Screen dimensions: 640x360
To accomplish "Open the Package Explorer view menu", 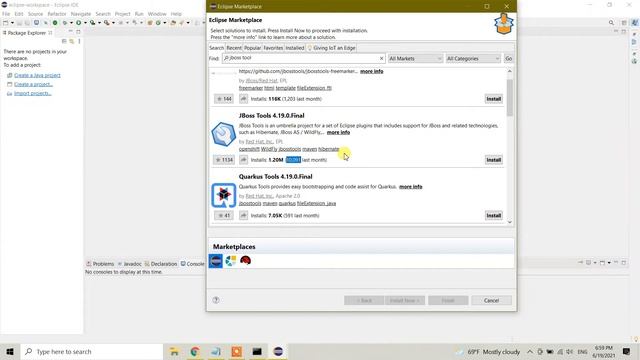I will [79, 41].
